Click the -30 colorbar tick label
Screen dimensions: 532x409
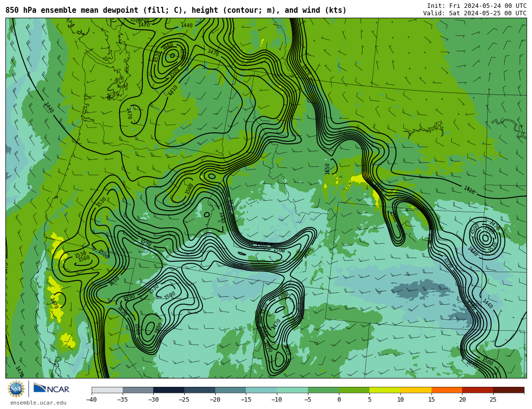pos(153,400)
